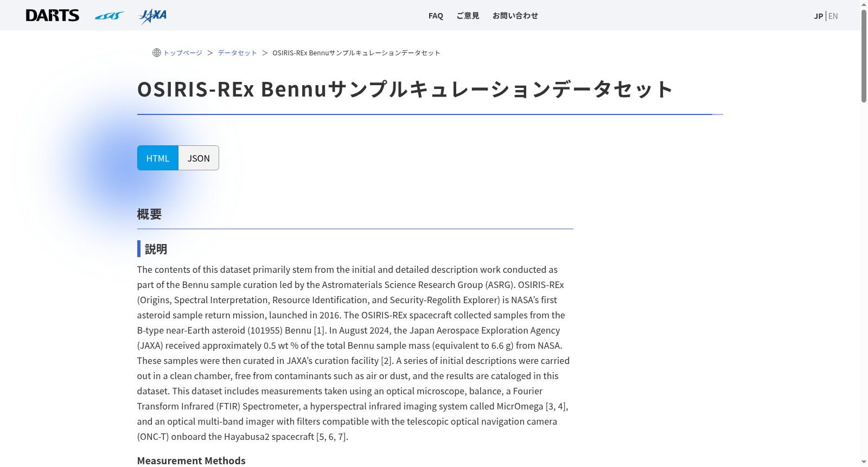Switch language to JP
The height and width of the screenshot is (467, 868).
click(x=818, y=16)
